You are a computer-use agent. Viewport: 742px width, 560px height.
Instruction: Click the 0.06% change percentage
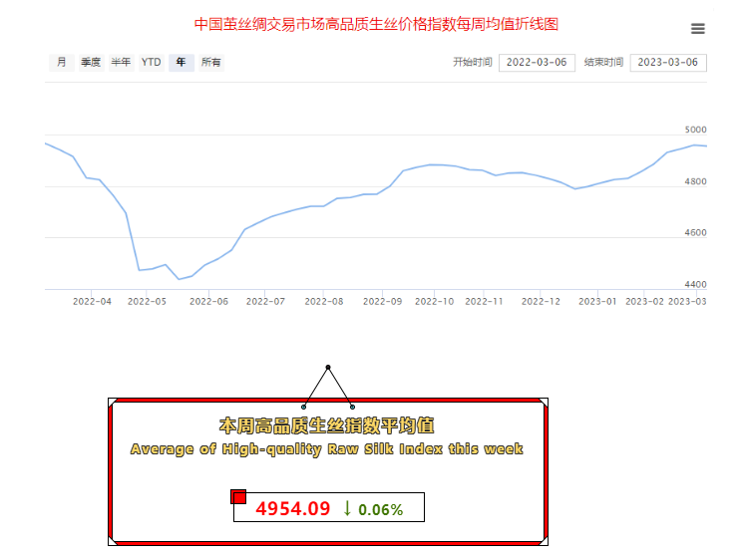[381, 509]
